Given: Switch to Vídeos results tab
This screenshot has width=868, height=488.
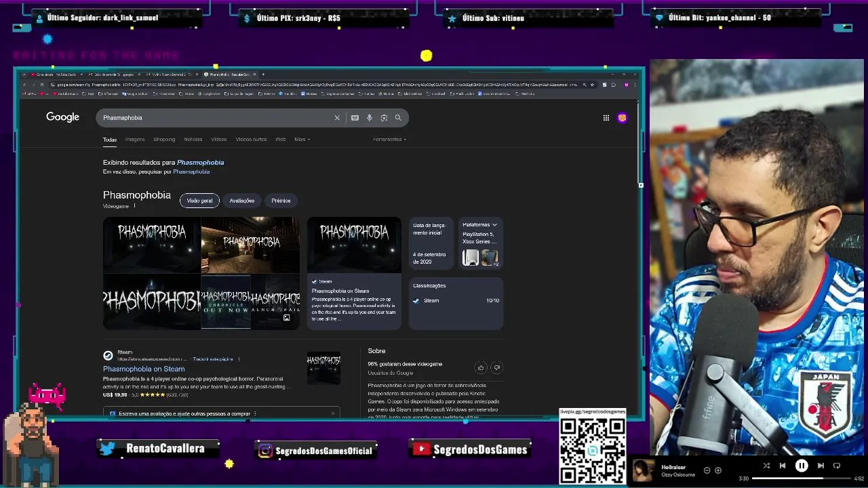Looking at the screenshot, I should tap(219, 140).
